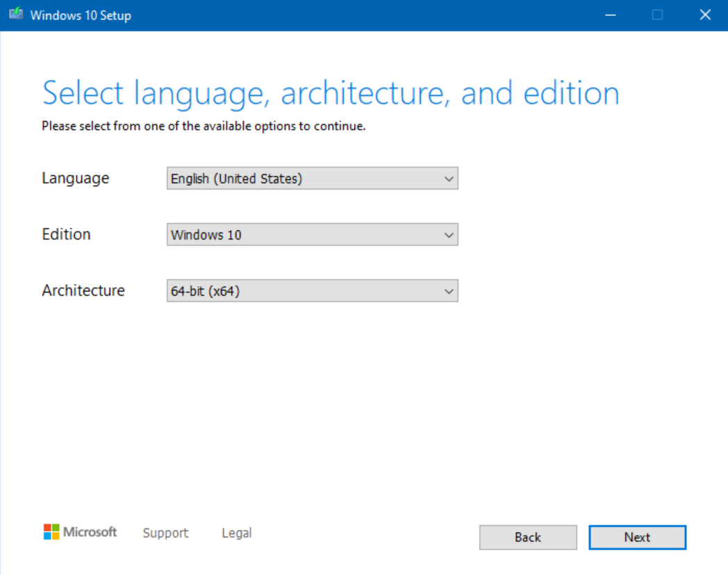The height and width of the screenshot is (575, 728).
Task: Click the chevron arrow on the Architecture dropdown
Action: pos(449,291)
